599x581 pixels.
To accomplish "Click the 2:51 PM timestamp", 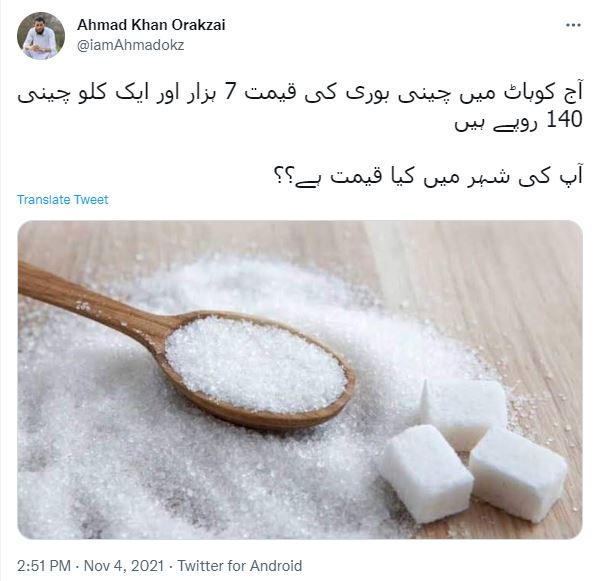I will click(x=44, y=565).
